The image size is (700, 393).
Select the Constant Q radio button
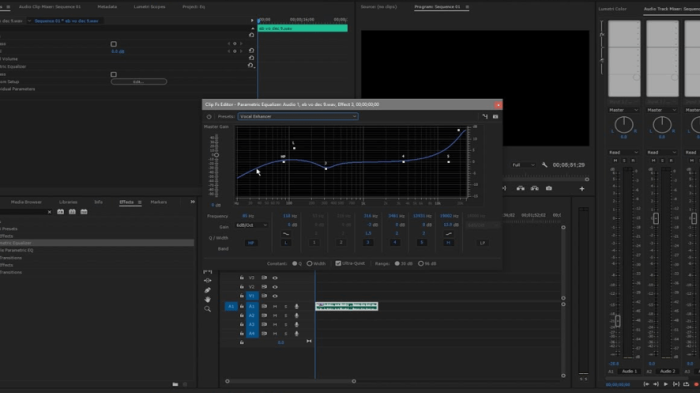tap(295, 263)
